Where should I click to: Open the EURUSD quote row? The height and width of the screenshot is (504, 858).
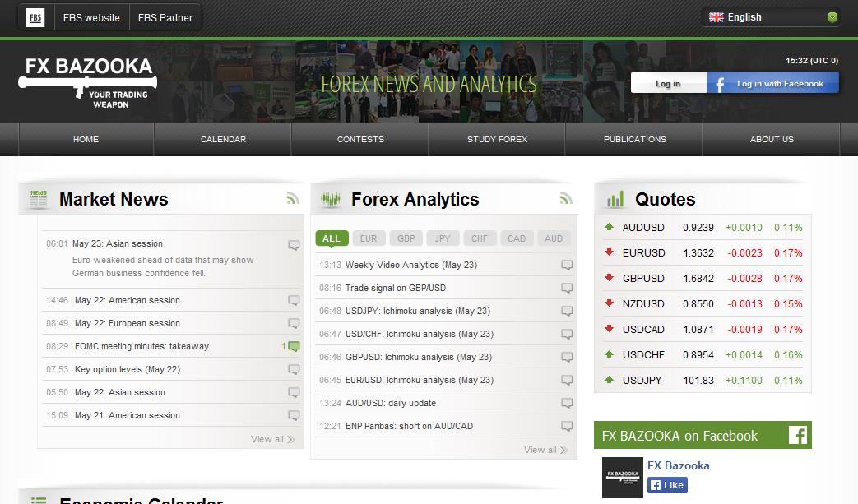tap(703, 253)
